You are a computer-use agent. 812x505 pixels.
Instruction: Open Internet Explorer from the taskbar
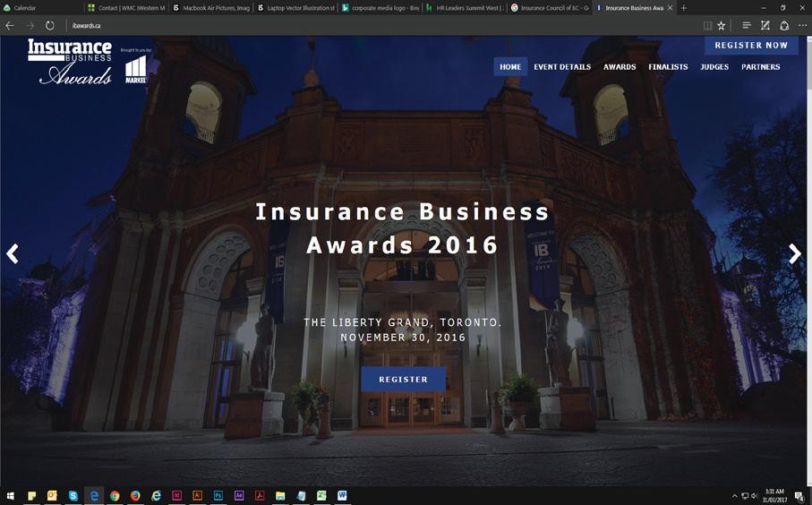pos(156,496)
